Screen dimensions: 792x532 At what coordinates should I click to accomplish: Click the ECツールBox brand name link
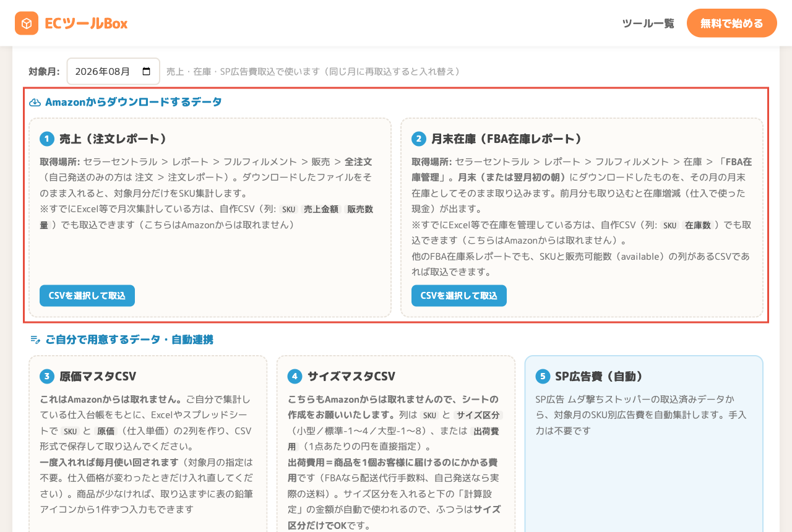(x=86, y=24)
